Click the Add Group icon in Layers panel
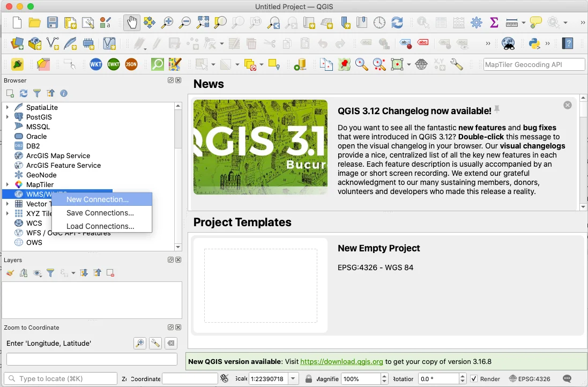The width and height of the screenshot is (588, 387). coord(24,273)
